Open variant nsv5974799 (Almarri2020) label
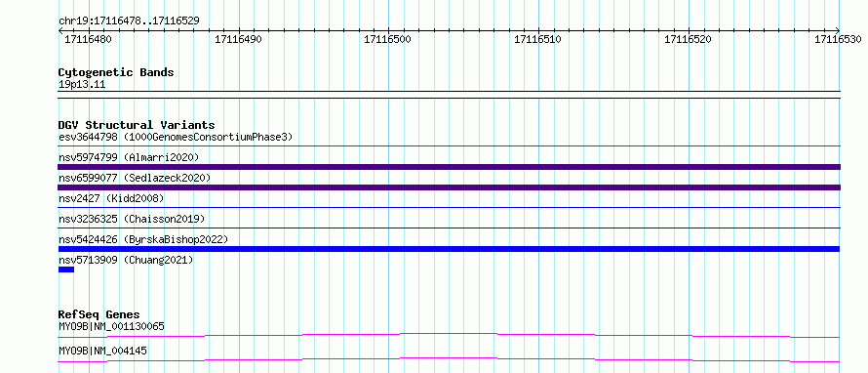Image resolution: width=868 pixels, height=373 pixels. pyautogui.click(x=129, y=157)
